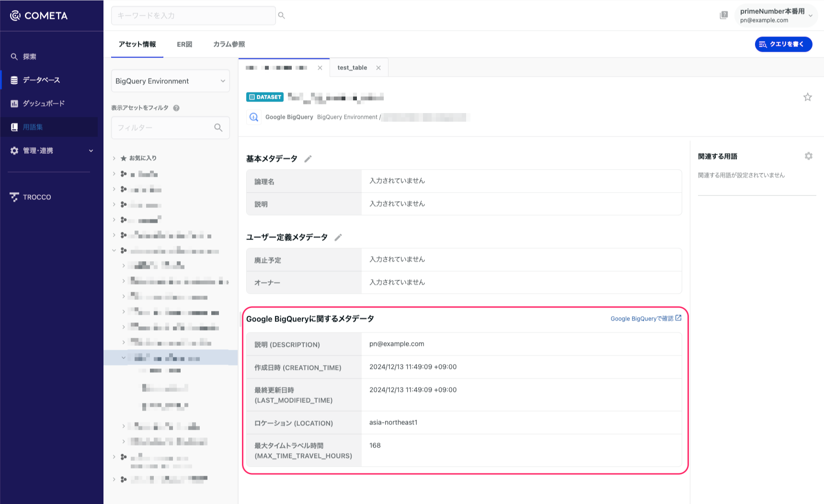Switch to the アセット情報 tab
This screenshot has height=504, width=824.
click(x=137, y=44)
